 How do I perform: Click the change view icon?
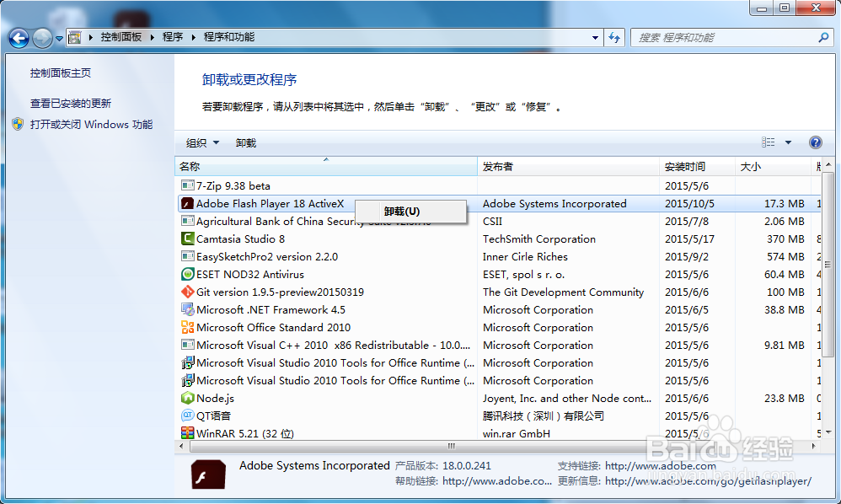click(x=768, y=142)
